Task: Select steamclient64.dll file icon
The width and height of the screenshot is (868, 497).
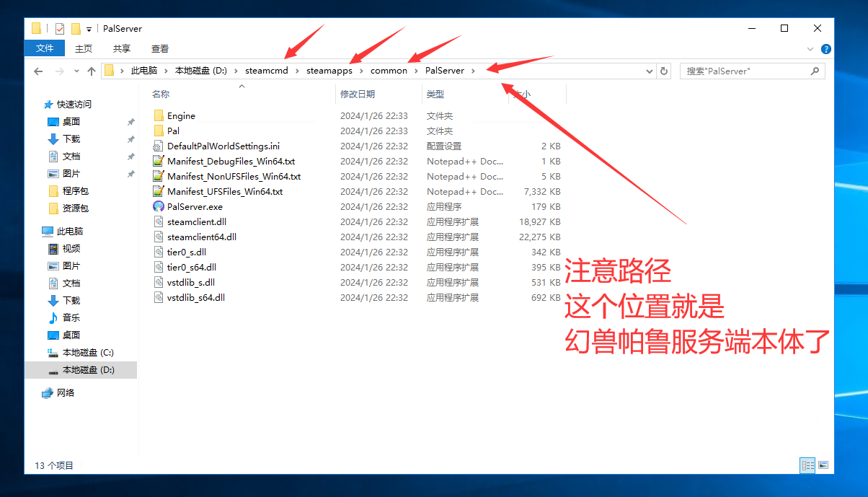Action: pyautogui.click(x=159, y=237)
